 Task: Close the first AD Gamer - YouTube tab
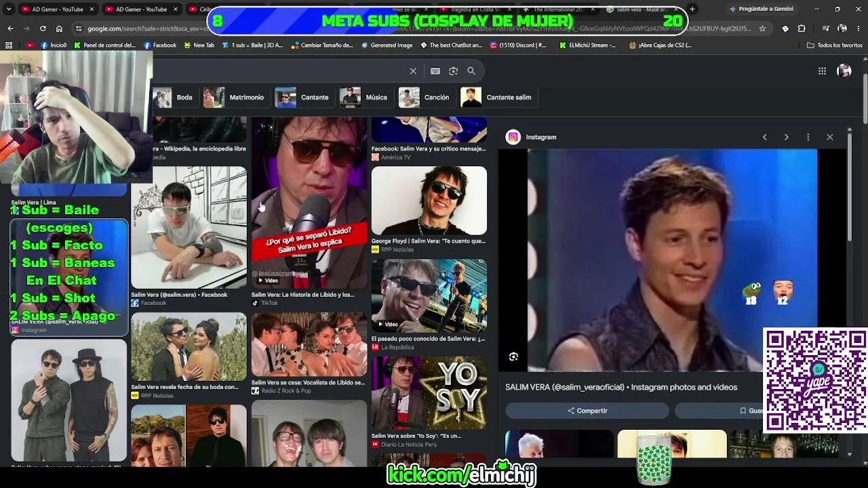pyautogui.click(x=92, y=9)
